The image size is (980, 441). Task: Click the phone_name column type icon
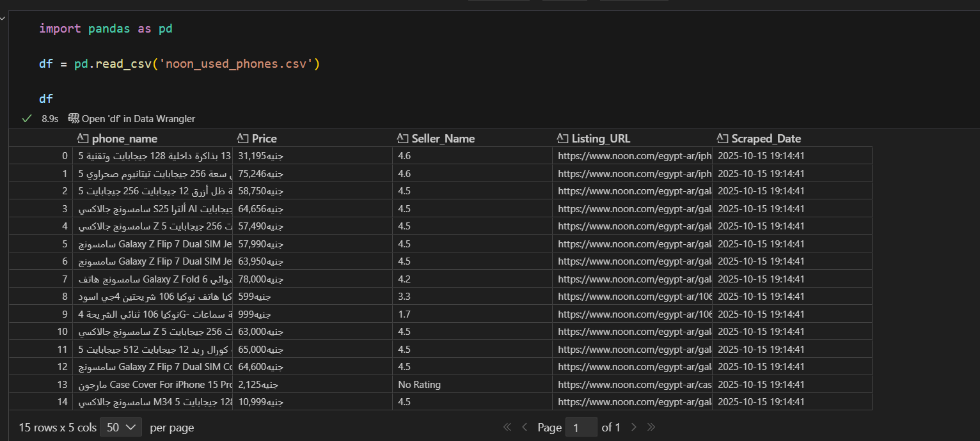pyautogui.click(x=83, y=139)
